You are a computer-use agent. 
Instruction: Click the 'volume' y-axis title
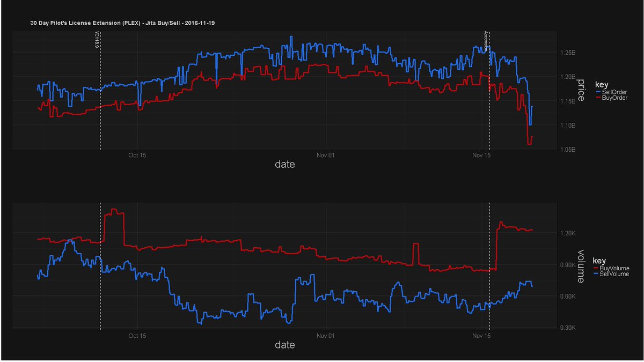[581, 266]
